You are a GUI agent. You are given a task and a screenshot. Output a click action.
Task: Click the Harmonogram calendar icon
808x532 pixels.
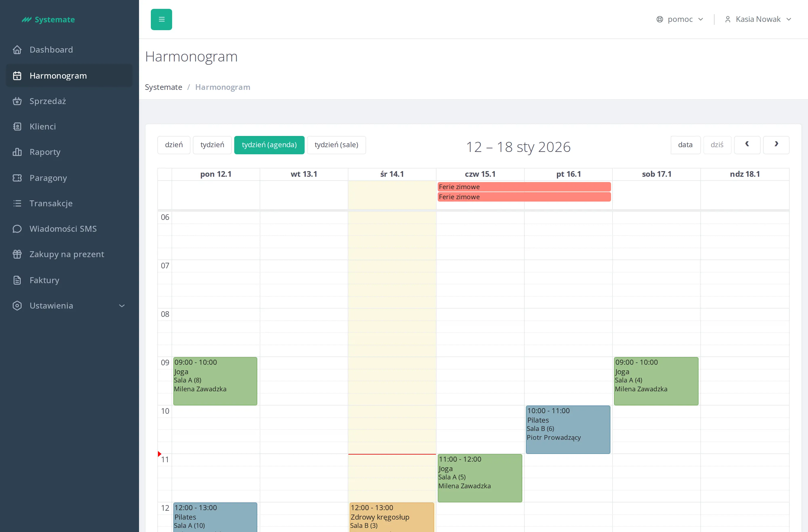point(17,76)
